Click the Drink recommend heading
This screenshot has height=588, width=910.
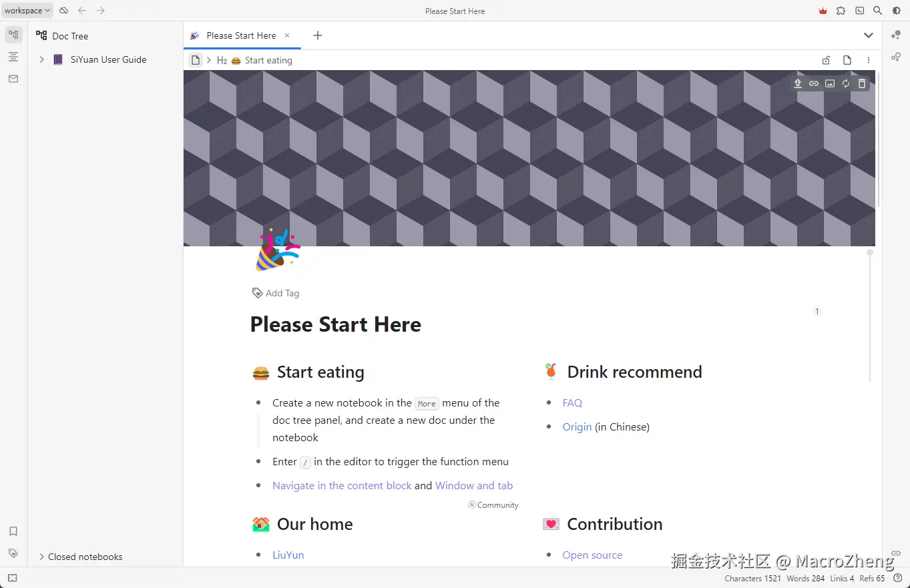pos(634,372)
